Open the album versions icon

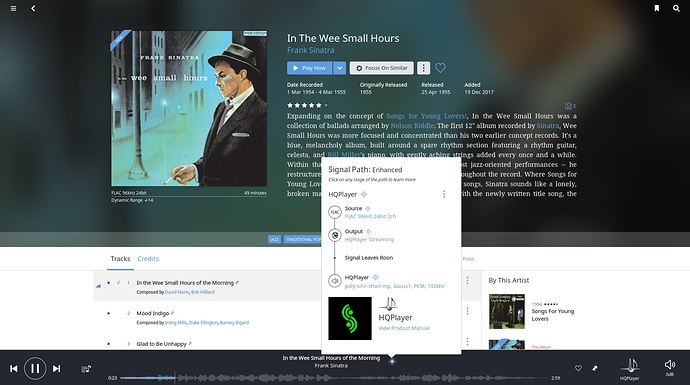coord(570,106)
